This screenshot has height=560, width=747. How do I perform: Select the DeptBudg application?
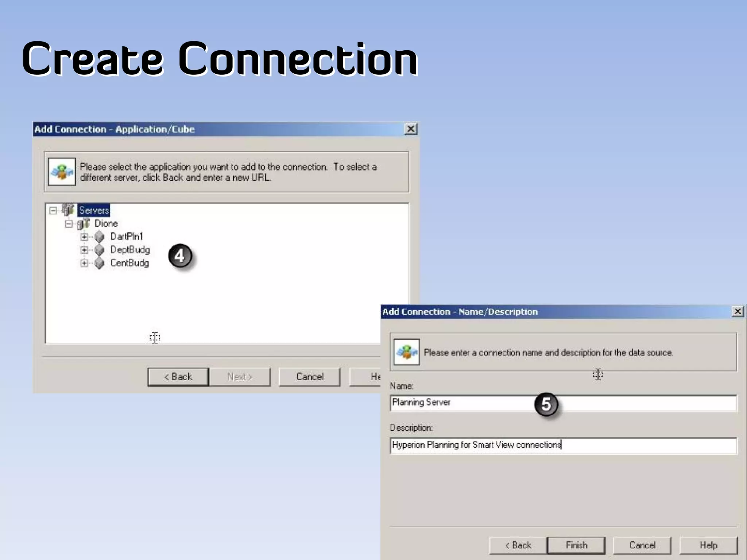click(x=130, y=250)
